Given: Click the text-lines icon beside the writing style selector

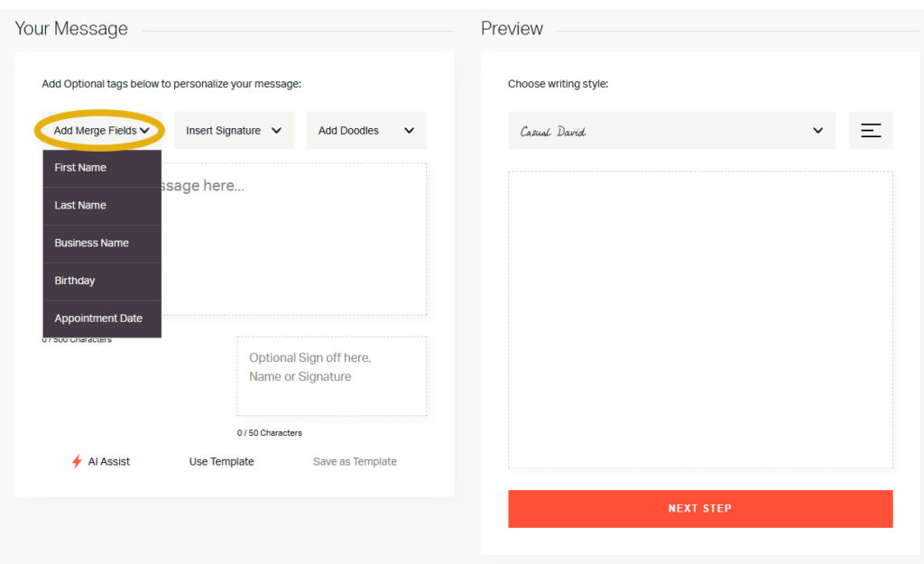Looking at the screenshot, I should [x=870, y=130].
